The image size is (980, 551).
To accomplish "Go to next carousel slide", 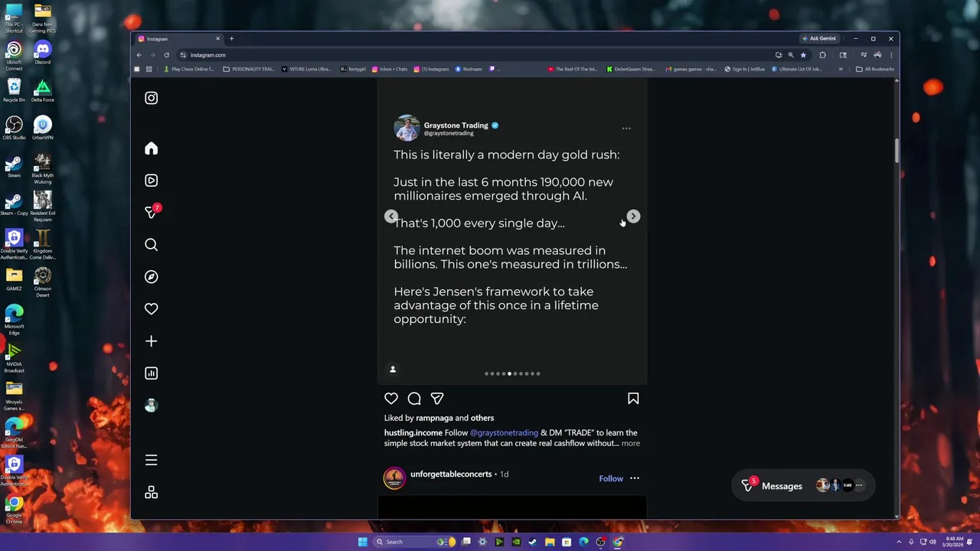I will click(x=633, y=217).
